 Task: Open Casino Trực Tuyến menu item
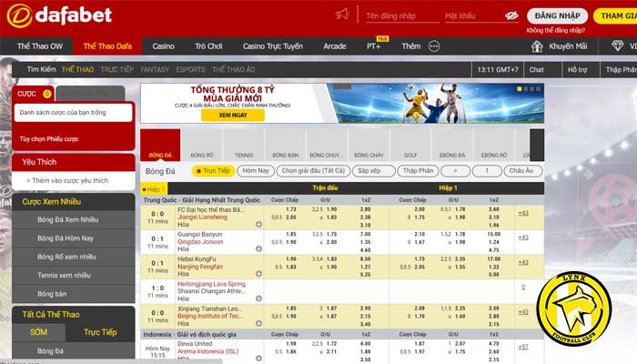click(x=273, y=46)
